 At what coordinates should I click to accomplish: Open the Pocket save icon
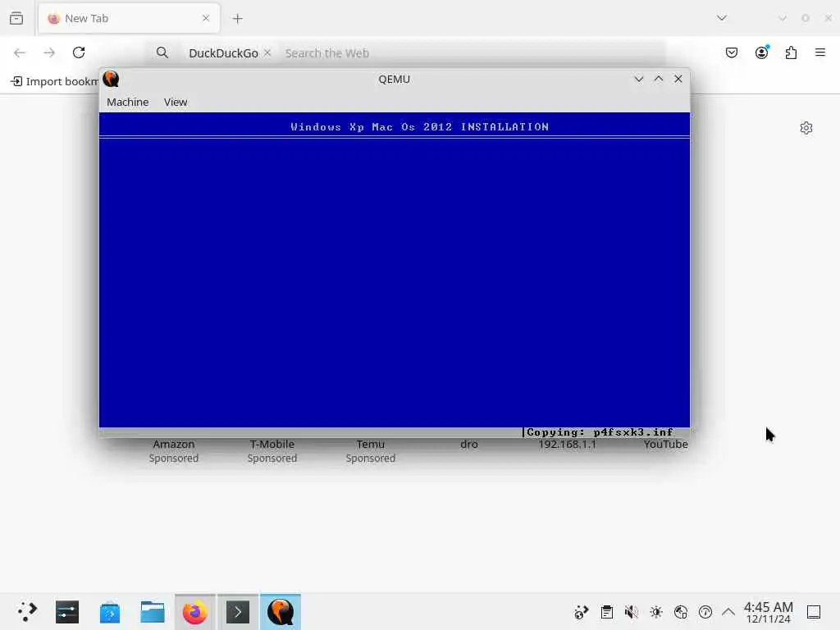point(732,52)
